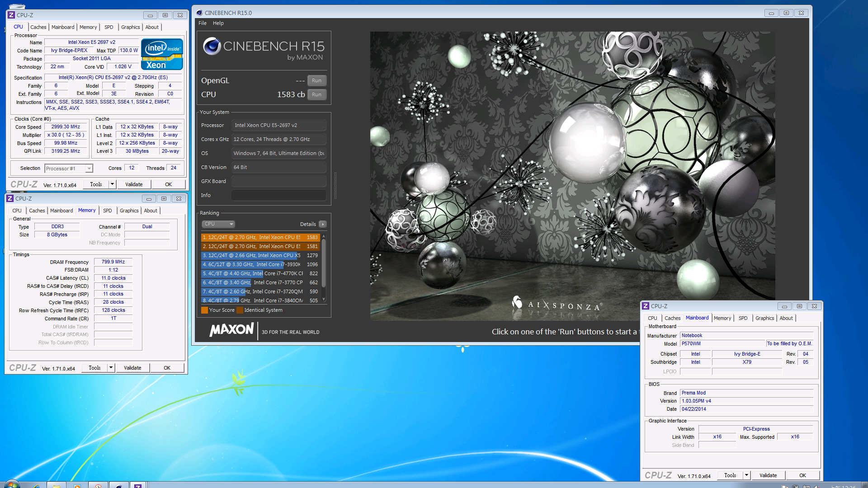Click the Info field in Your System
Viewport: 868px width, 488px height.
(x=279, y=195)
